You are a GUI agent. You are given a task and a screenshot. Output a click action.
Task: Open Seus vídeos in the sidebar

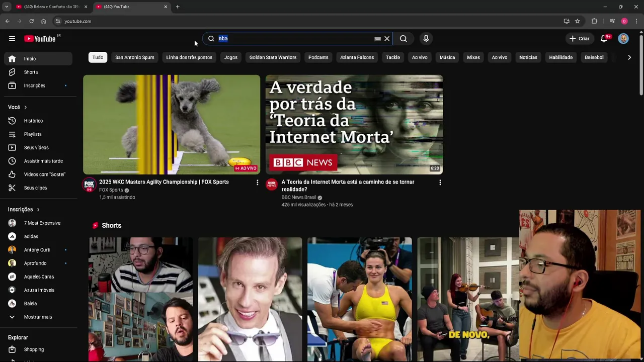[x=38, y=148]
